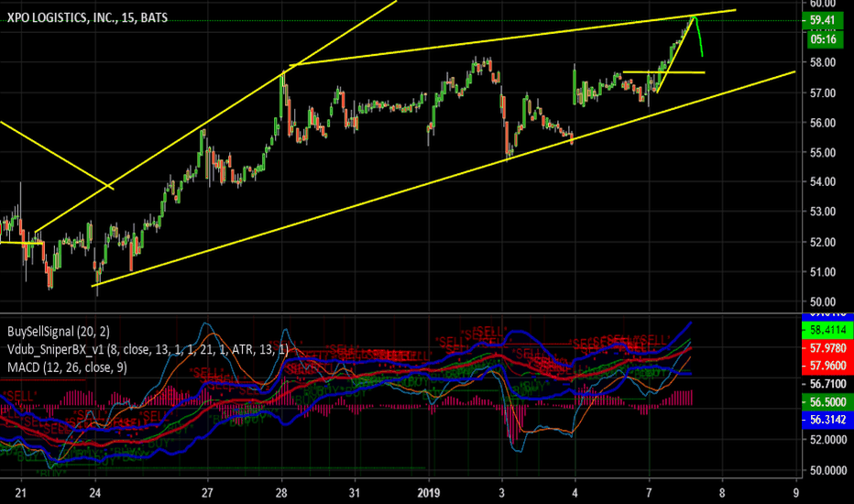Click the green 56.5000 indicator value
Screen dimensions: 854x504
tap(827, 402)
